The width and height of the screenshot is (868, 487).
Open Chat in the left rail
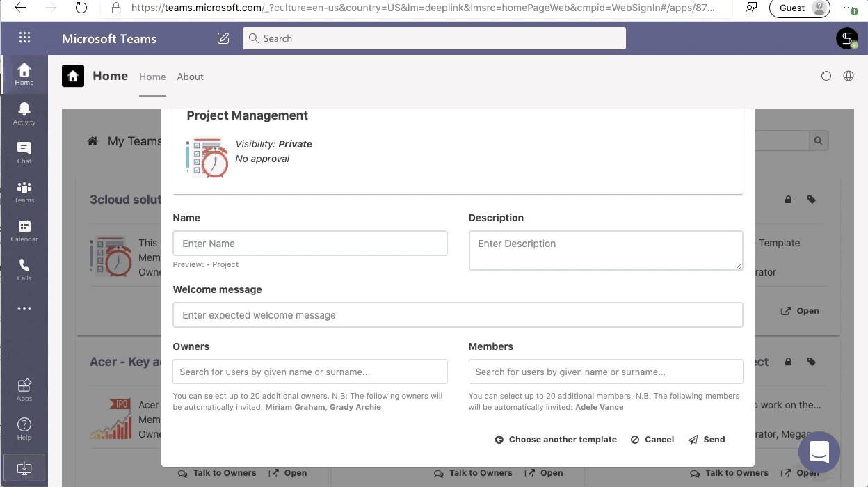24,152
